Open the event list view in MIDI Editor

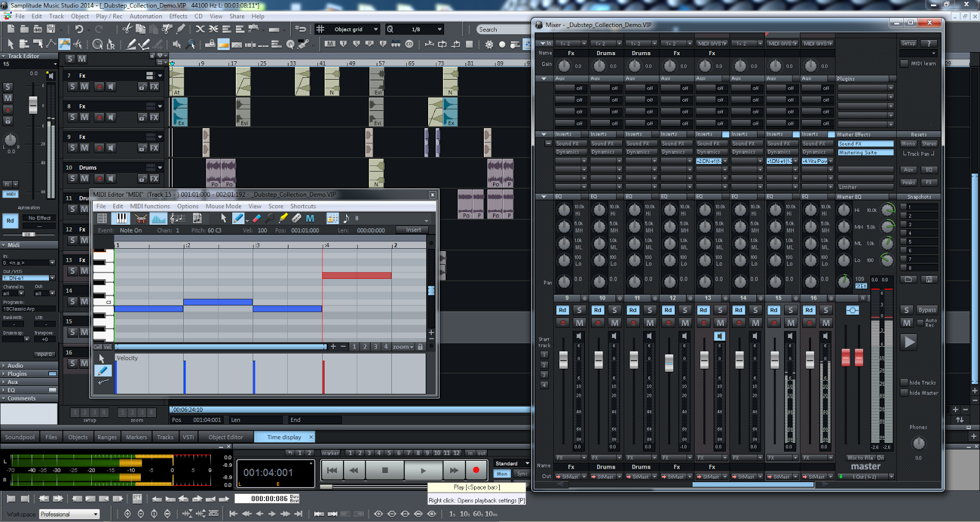[x=102, y=218]
